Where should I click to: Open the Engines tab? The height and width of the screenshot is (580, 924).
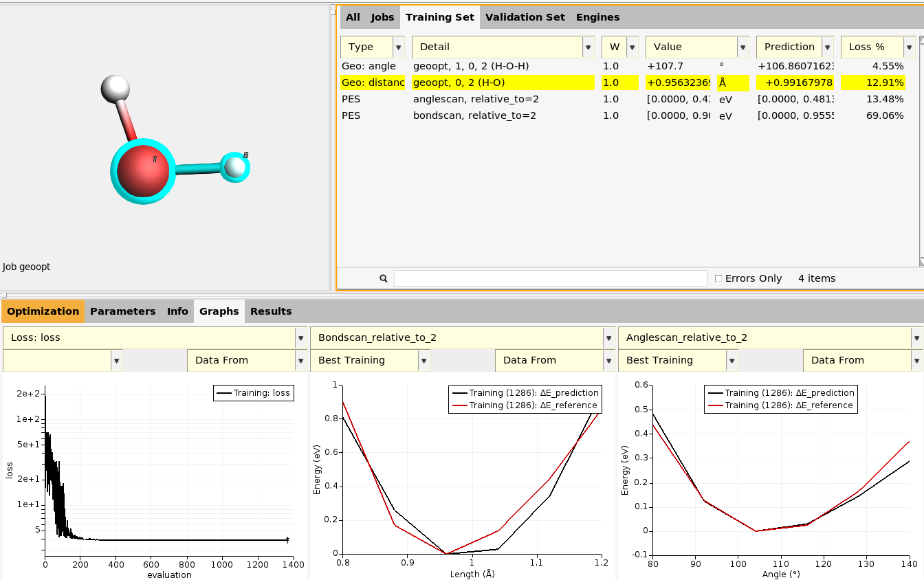coord(597,17)
